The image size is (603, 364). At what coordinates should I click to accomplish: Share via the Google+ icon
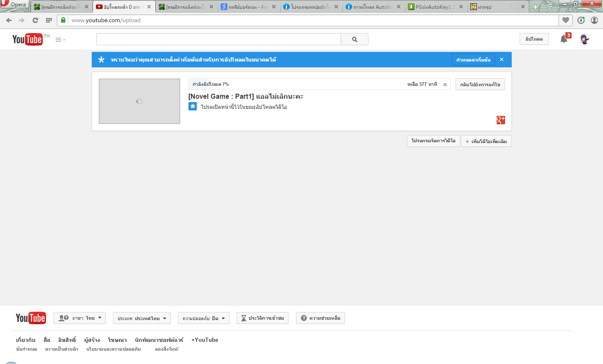[x=501, y=120]
